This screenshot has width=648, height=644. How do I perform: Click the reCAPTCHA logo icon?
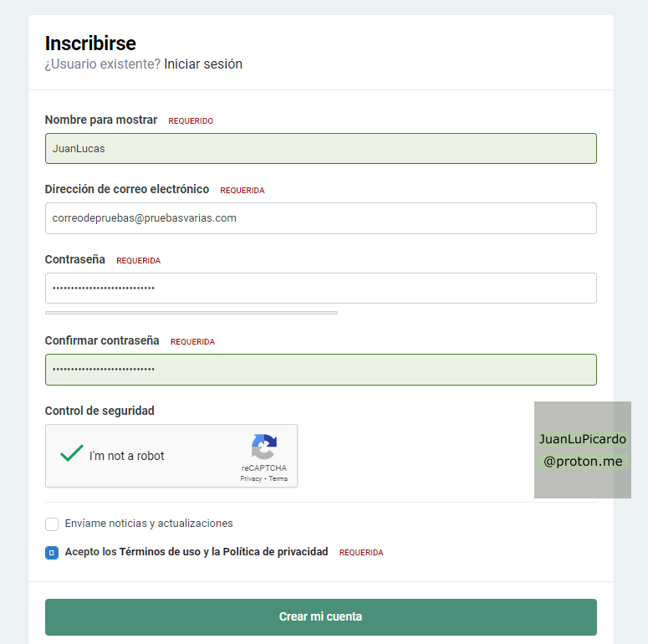[x=264, y=447]
